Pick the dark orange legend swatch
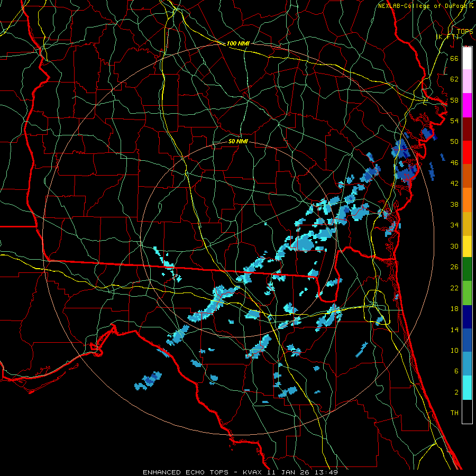 (467, 176)
